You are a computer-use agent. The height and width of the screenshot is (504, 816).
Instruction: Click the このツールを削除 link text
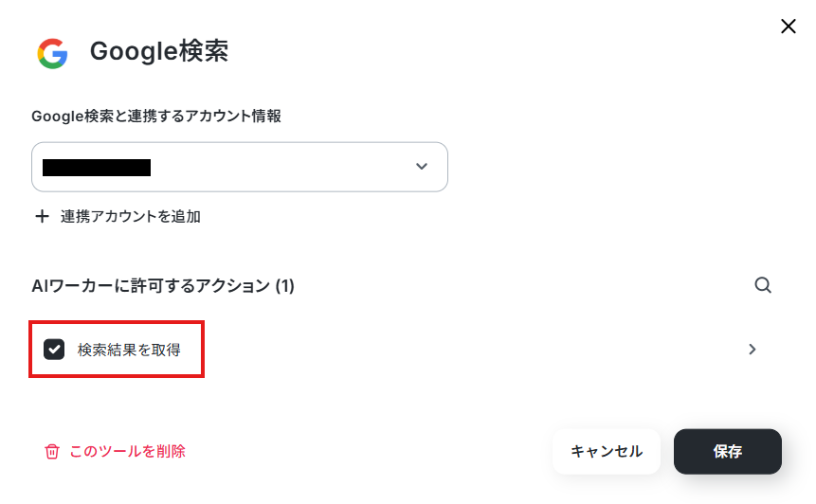128,451
